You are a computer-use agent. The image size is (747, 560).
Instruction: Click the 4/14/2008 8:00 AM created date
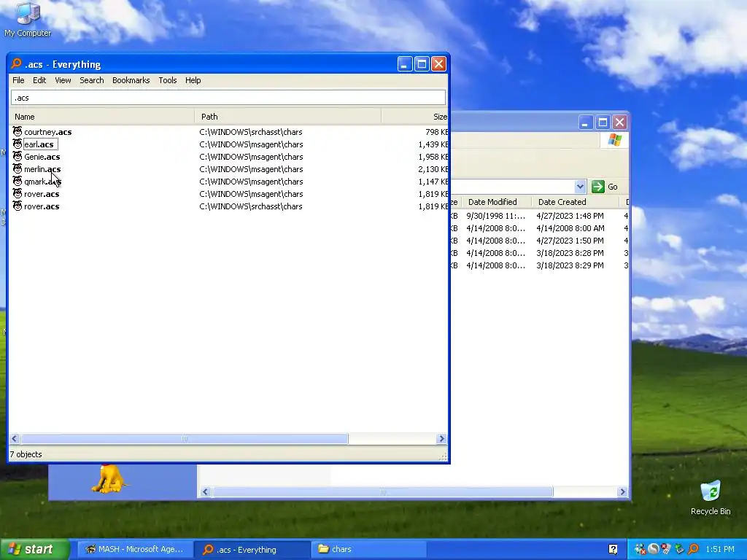coord(570,228)
